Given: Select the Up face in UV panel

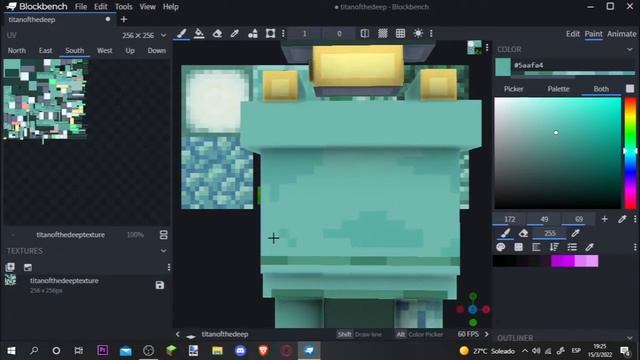Looking at the screenshot, I should pos(130,51).
